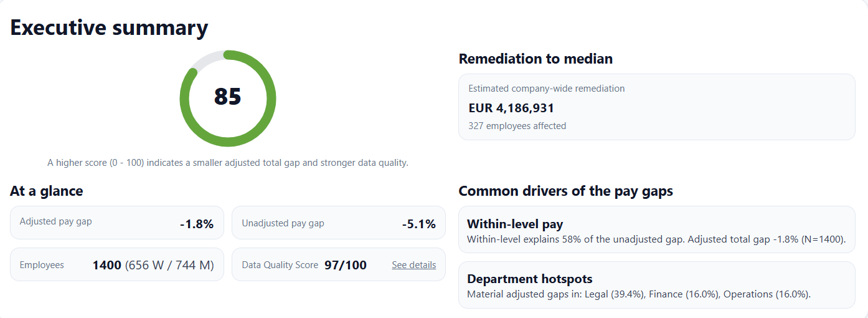The width and height of the screenshot is (868, 318).
Task: Open the Within-level pay driver card
Action: click(656, 230)
